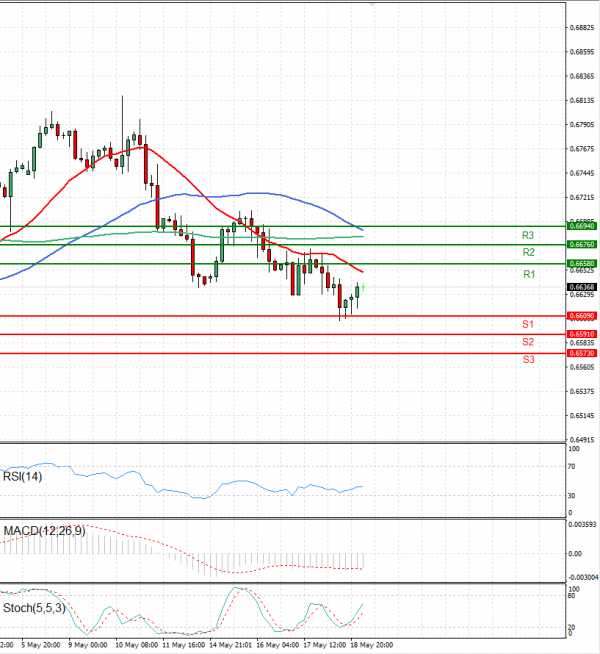The image size is (600, 654).
Task: Click the 14 May 21:01 time label
Action: coord(231,645)
